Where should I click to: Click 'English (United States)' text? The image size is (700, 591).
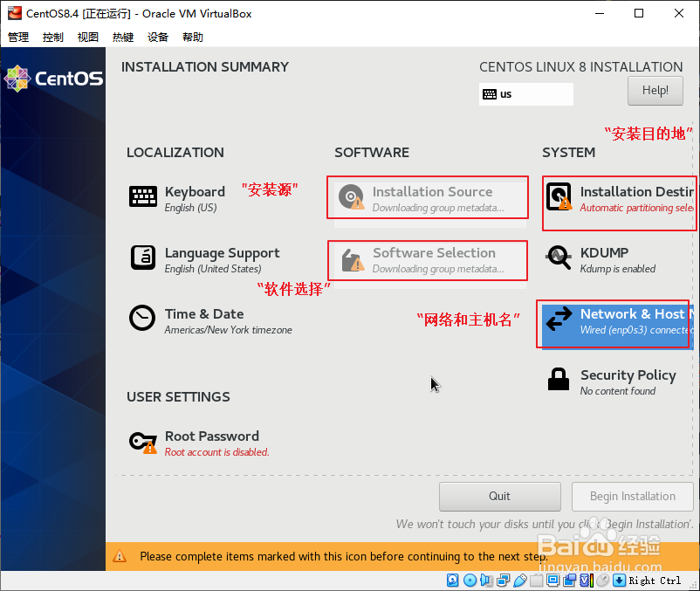tap(213, 269)
